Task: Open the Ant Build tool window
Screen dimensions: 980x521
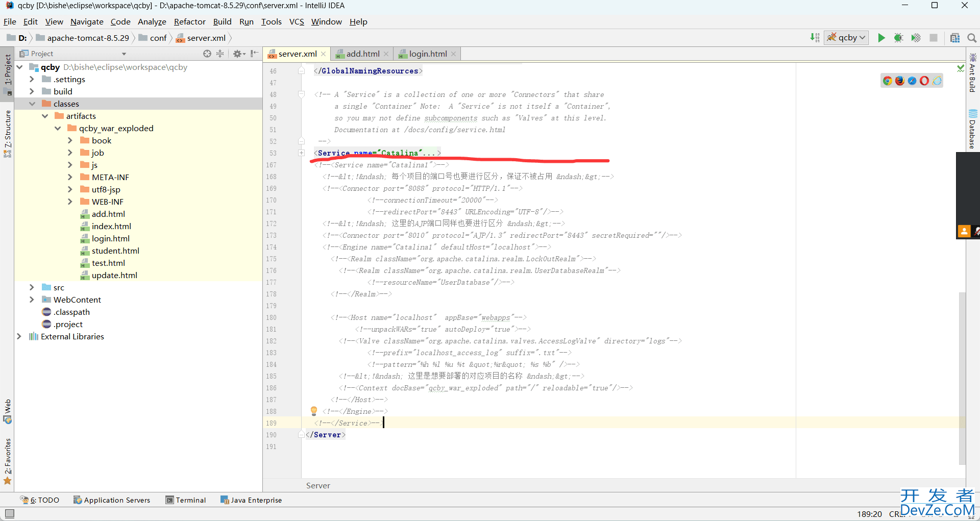Action: (x=973, y=73)
